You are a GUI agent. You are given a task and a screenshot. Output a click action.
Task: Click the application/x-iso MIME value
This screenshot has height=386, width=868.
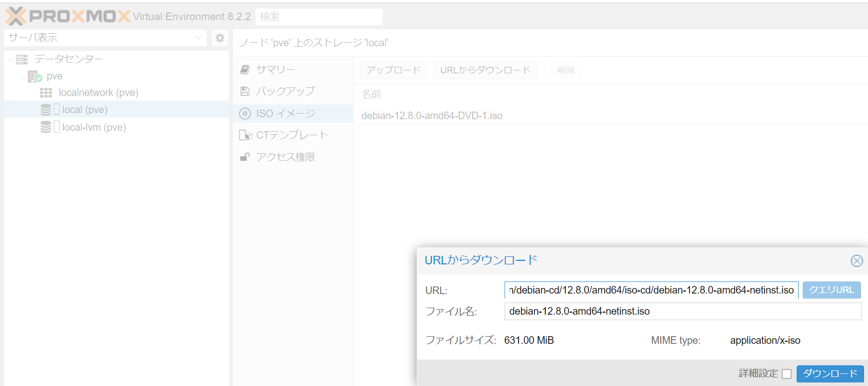tap(765, 340)
